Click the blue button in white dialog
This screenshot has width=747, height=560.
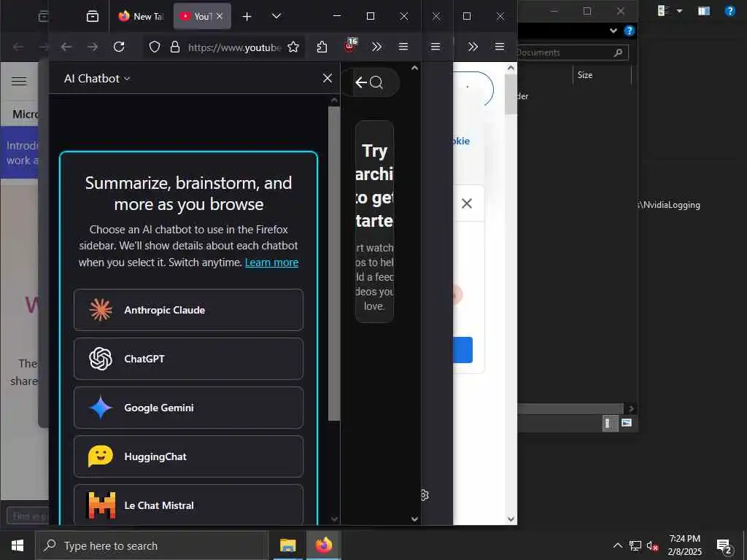(x=463, y=350)
